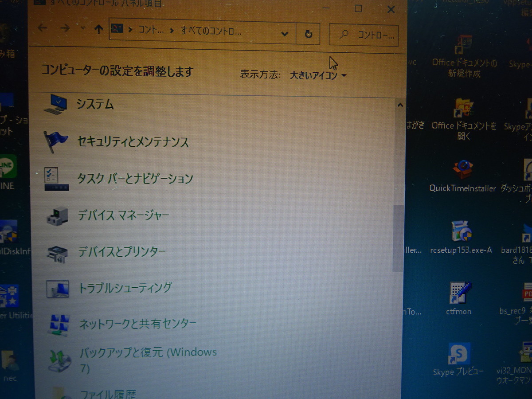
Task: Open タスク バーとナビゲーション link
Action: click(135, 179)
